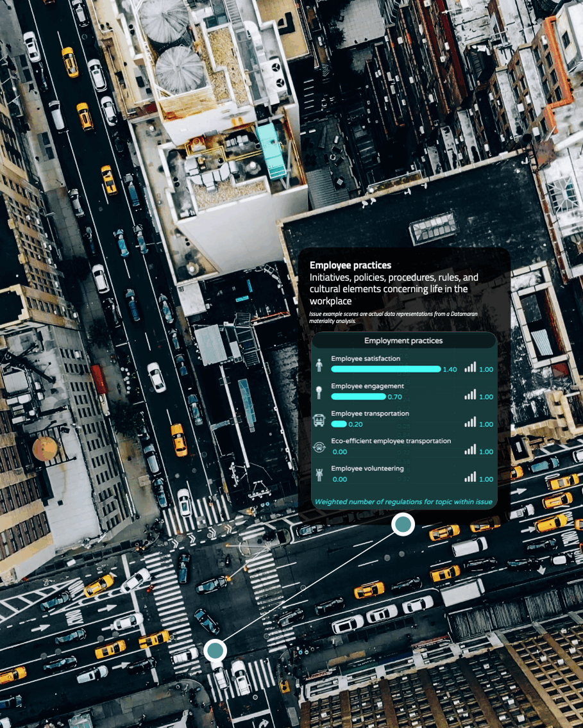583x728 pixels.
Task: Click the lower hotspot marker on crosswalk
Action: click(x=215, y=650)
